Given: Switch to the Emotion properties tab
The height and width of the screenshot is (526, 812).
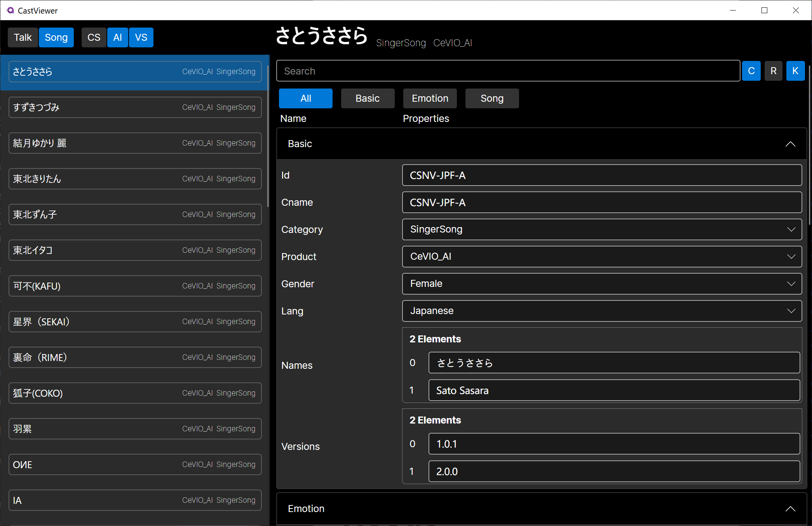Looking at the screenshot, I should 430,99.
